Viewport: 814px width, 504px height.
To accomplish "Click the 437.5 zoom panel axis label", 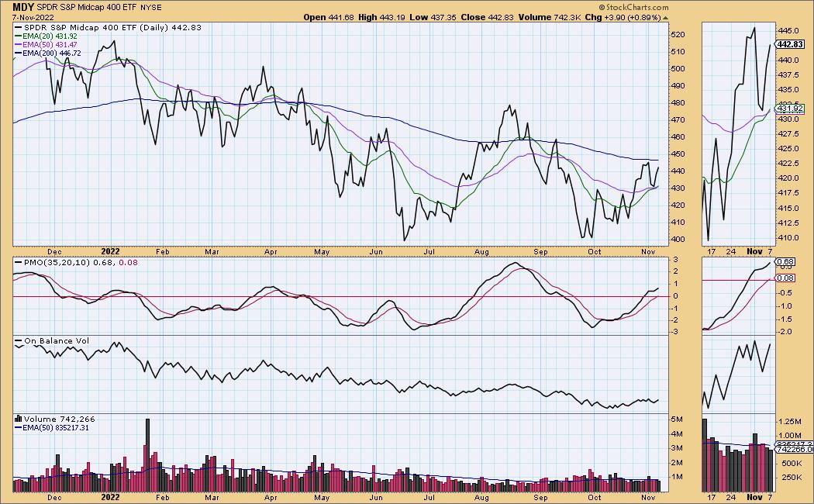I will click(x=789, y=74).
